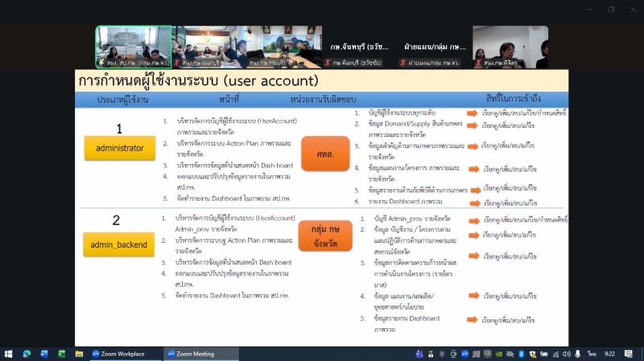The image size is (644, 361).
Task: Select the highlighted active speaker video thumbnail
Action: pos(133,47)
